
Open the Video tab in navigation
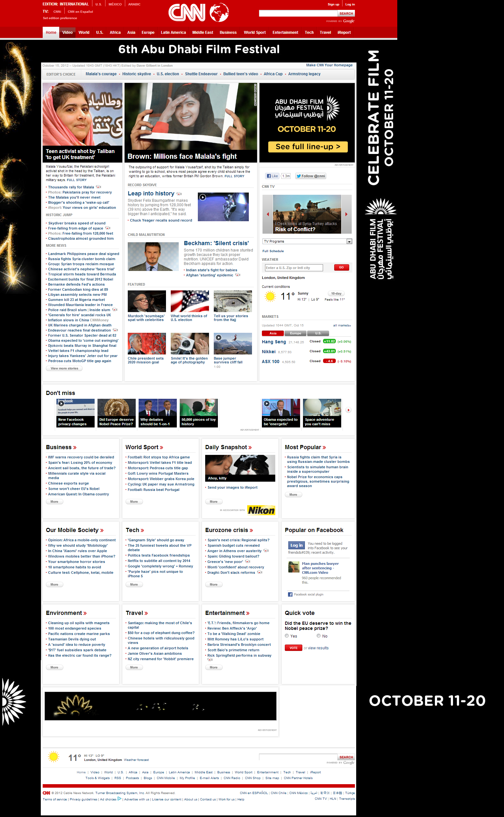(67, 32)
